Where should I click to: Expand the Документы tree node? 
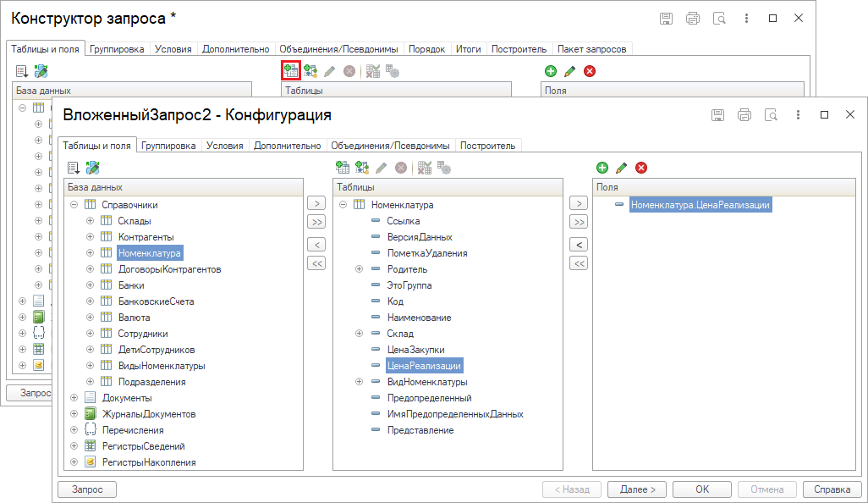tap(74, 397)
